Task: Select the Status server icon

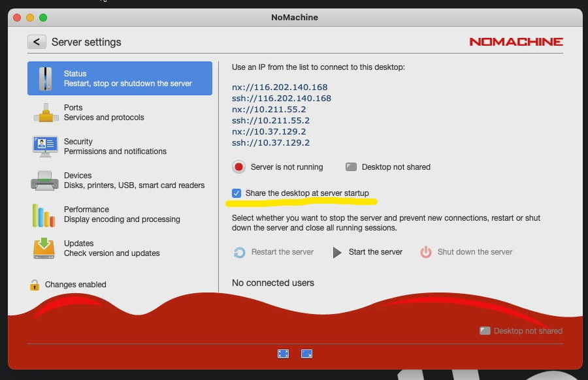Action: 45,78
